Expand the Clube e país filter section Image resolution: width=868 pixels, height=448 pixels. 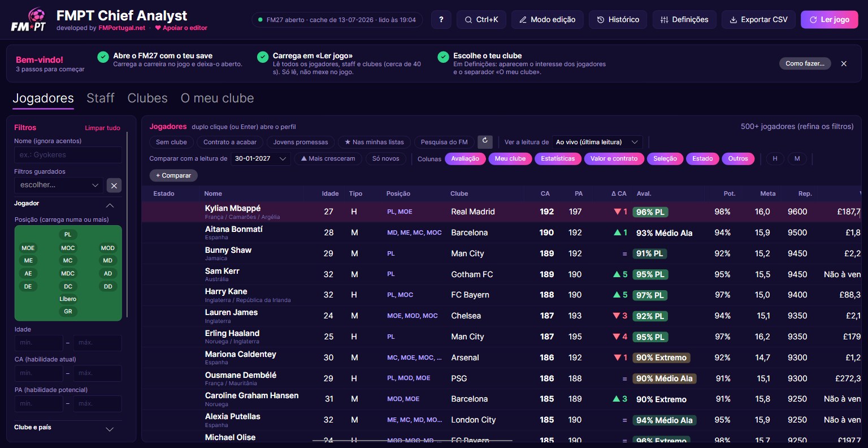pos(110,429)
